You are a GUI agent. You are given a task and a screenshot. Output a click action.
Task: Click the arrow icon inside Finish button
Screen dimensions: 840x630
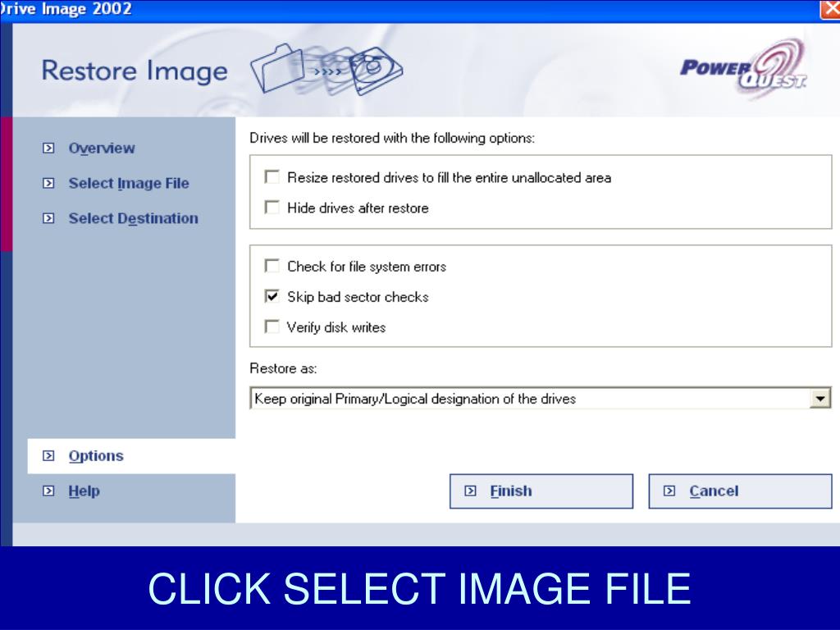[x=470, y=491]
